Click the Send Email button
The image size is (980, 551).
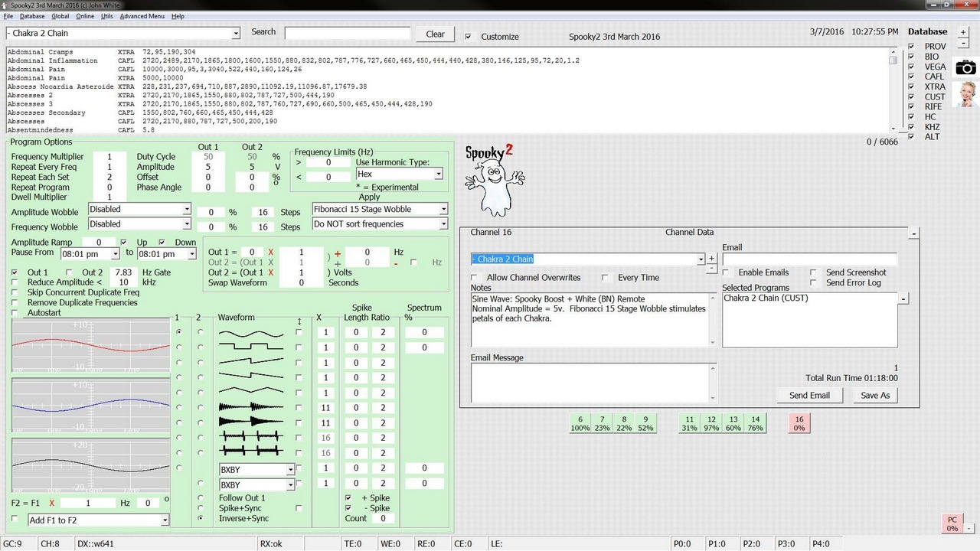pyautogui.click(x=809, y=396)
